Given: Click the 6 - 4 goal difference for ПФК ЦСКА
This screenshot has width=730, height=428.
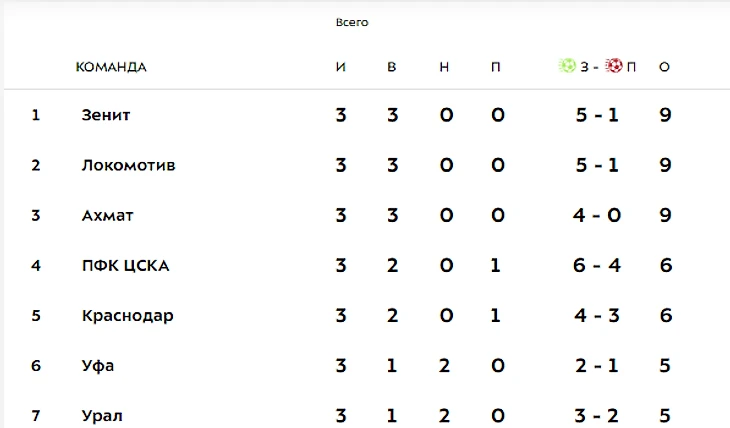Looking at the screenshot, I should pos(597,265).
